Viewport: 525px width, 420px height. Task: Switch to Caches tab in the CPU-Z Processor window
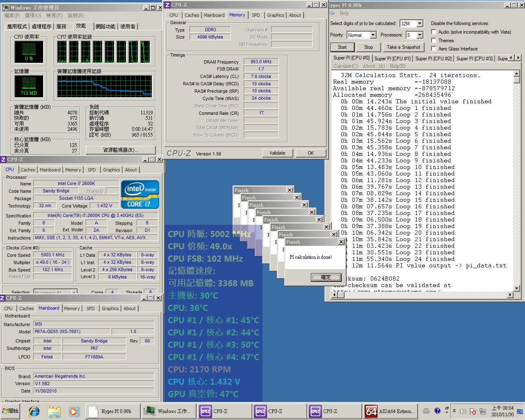click(x=28, y=170)
